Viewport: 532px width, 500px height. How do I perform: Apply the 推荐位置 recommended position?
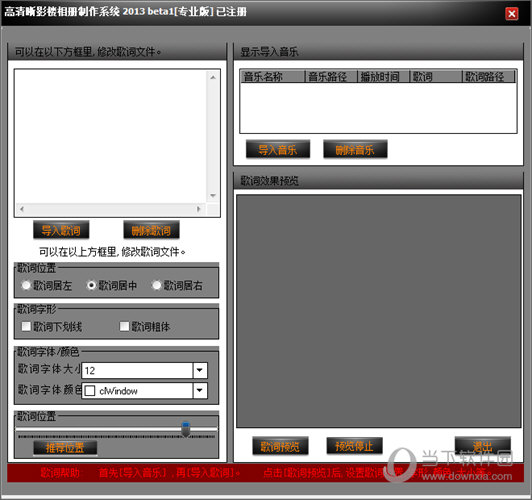(x=65, y=448)
